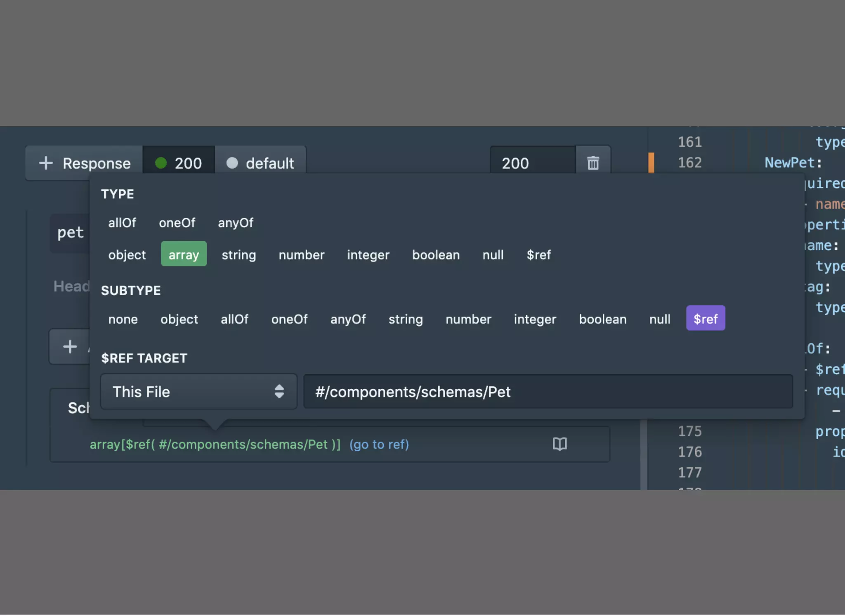The height and width of the screenshot is (616, 845).
Task: Click the book docs icon in schema row
Action: 559,444
